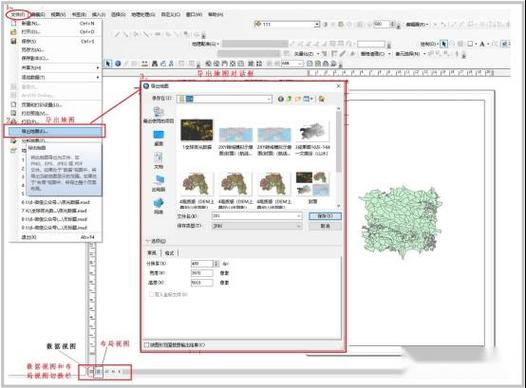This screenshot has width=526, height=388.
Task: Click the text 'A' tool on Draw toolbar
Action: (482, 44)
